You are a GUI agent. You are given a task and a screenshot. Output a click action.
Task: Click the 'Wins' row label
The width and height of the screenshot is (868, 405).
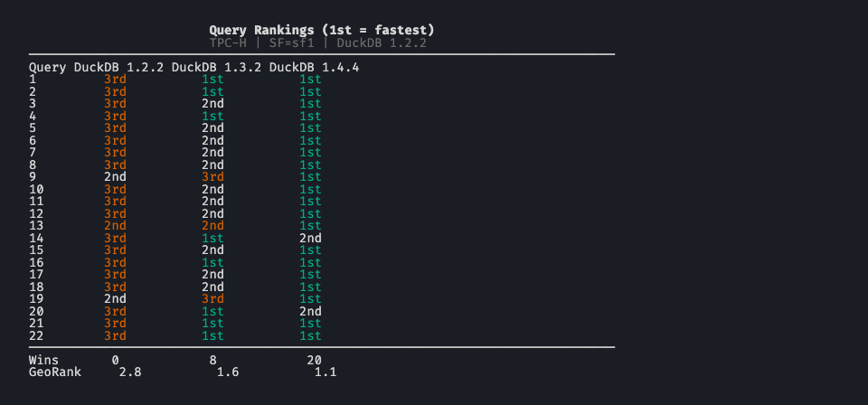click(43, 360)
